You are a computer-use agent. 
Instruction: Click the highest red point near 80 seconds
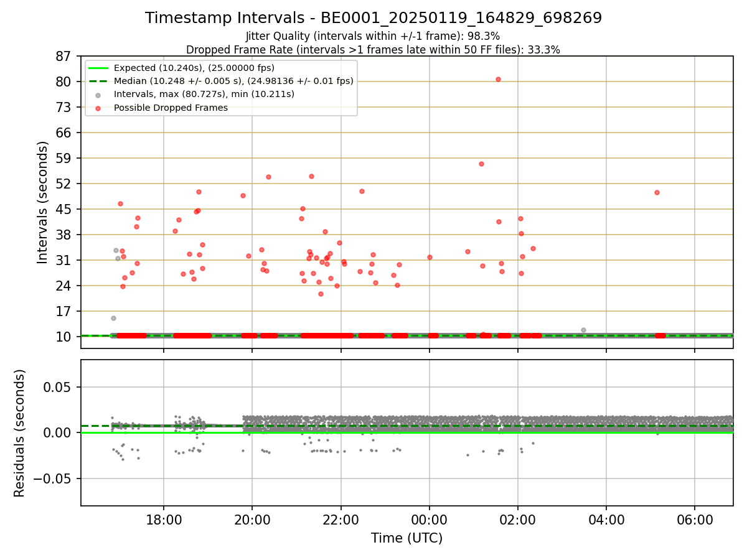coord(498,79)
